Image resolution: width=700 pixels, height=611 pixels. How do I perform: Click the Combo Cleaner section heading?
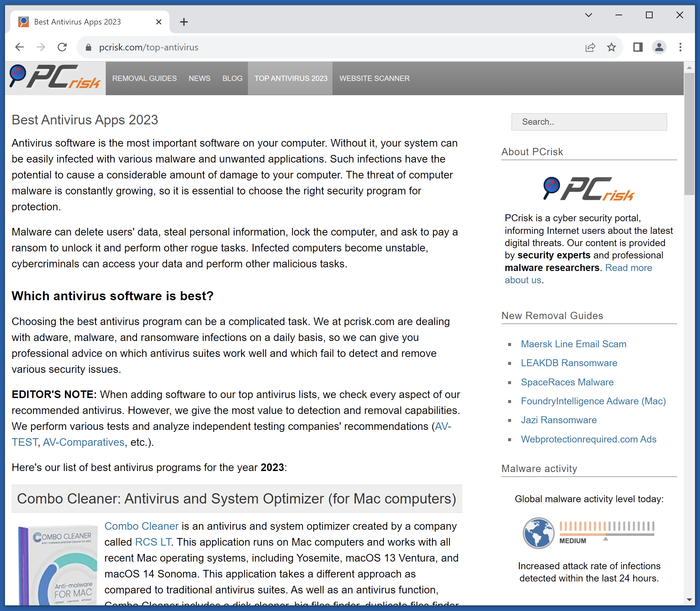[236, 499]
